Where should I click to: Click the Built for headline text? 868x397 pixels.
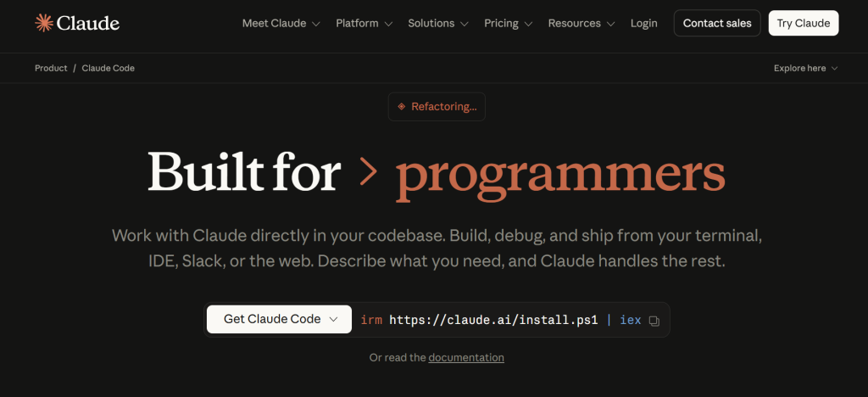pos(244,171)
